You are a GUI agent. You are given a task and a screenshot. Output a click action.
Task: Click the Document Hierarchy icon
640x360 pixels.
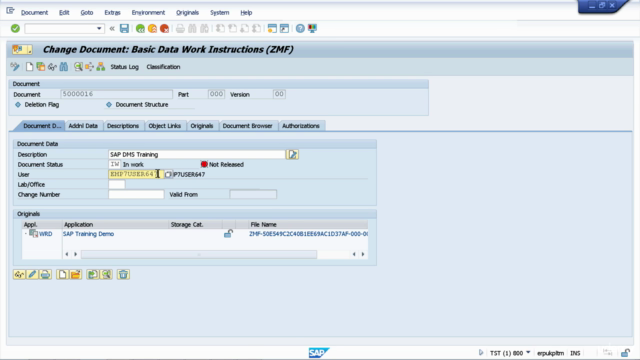click(x=101, y=67)
